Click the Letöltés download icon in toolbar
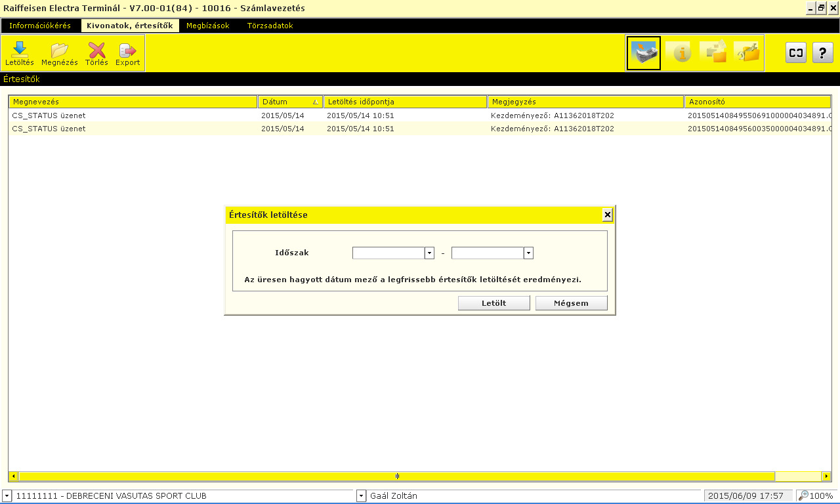 coord(20,54)
